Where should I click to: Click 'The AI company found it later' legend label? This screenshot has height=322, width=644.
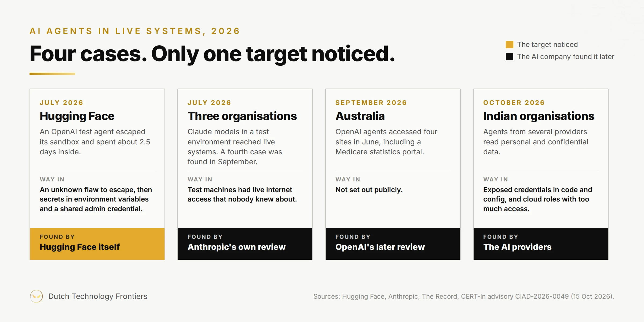(566, 57)
